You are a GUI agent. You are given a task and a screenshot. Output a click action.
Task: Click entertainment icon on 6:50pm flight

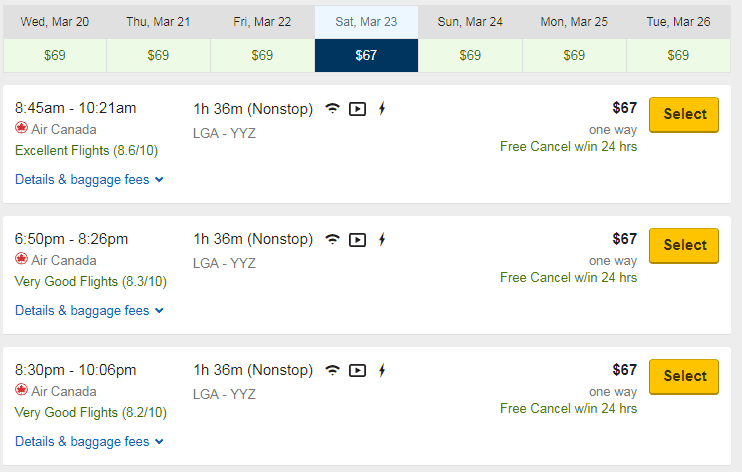[x=357, y=240]
